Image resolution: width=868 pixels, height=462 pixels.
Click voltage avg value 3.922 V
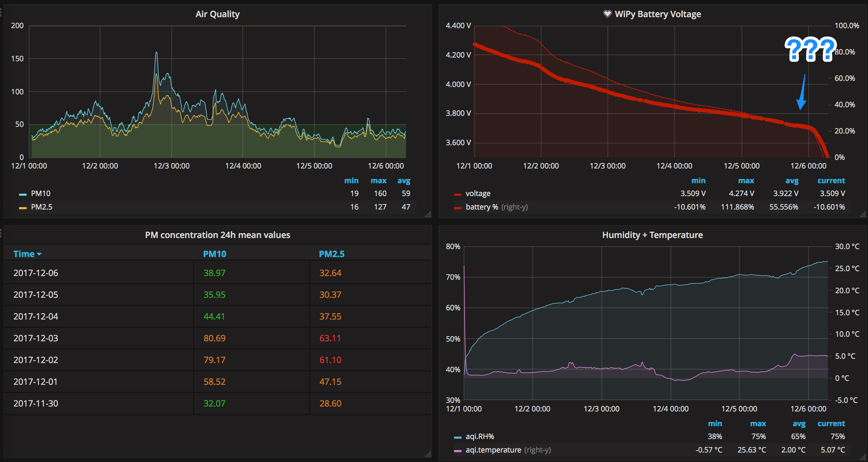785,194
